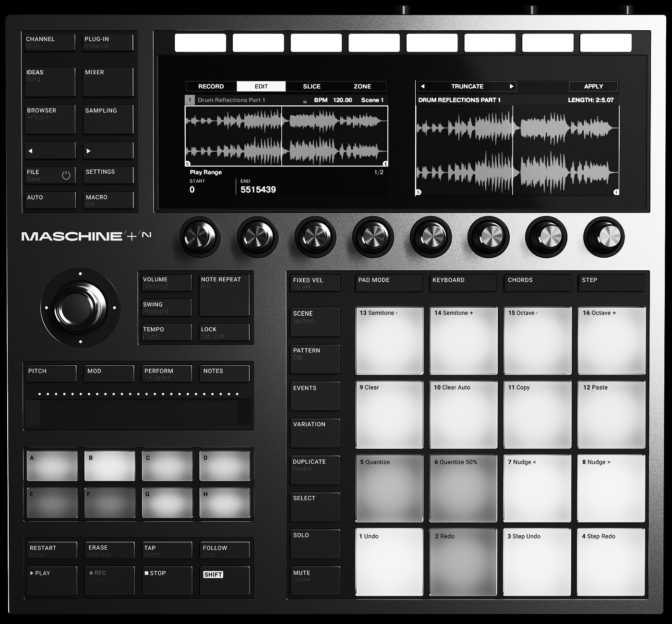Tap pad 16 Octave +
The width and height of the screenshot is (672, 624).
(x=612, y=340)
